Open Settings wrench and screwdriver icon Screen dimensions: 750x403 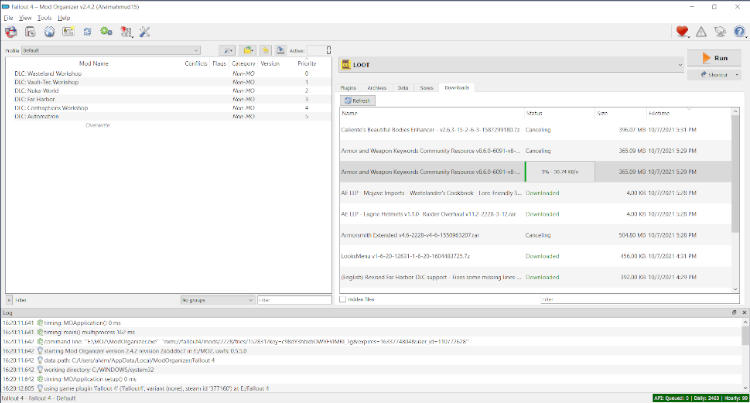[x=144, y=32]
